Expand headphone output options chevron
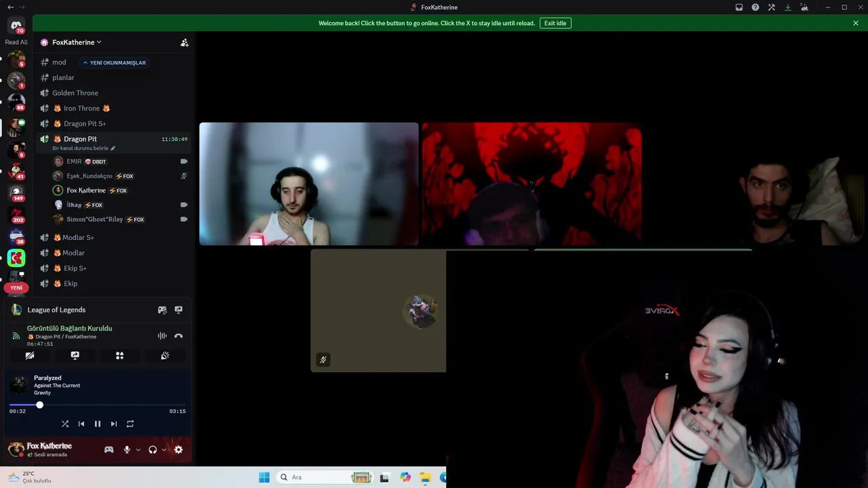The height and width of the screenshot is (488, 868). [164, 449]
